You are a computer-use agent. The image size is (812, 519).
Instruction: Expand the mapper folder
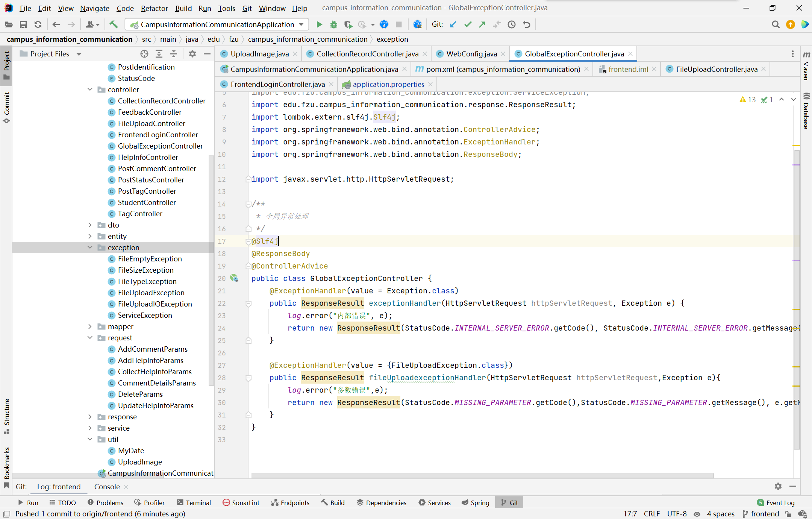pos(90,326)
